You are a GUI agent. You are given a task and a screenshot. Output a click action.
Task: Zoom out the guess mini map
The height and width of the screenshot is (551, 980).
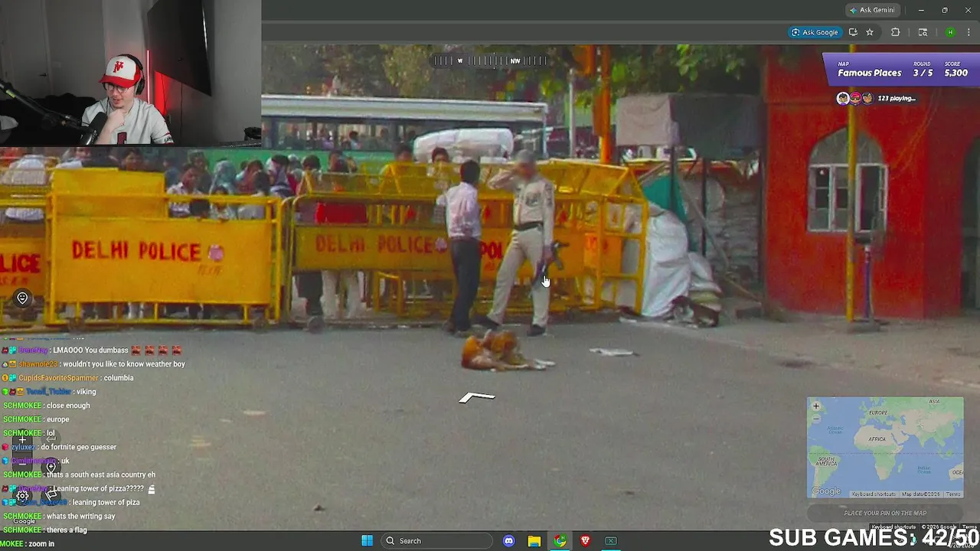click(816, 418)
